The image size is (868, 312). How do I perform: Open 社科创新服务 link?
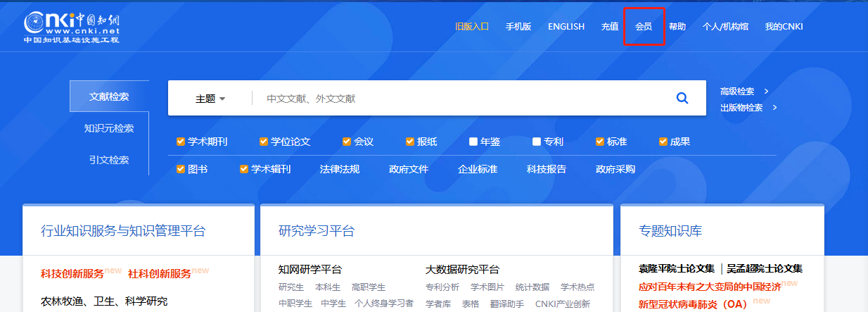coord(160,273)
